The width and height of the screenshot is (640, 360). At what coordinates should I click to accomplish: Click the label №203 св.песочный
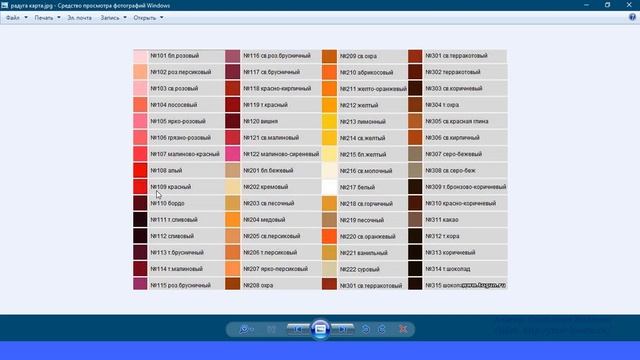coord(269,203)
